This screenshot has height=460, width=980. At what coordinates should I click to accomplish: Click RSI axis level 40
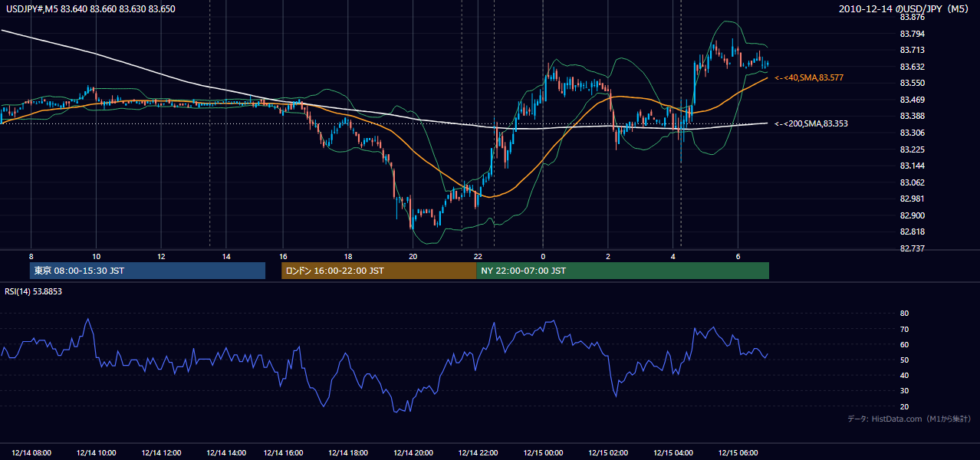pyautogui.click(x=904, y=375)
